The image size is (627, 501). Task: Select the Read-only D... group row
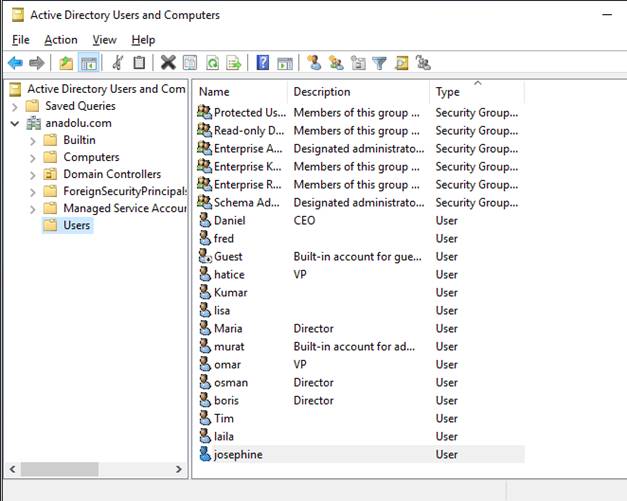[360, 130]
